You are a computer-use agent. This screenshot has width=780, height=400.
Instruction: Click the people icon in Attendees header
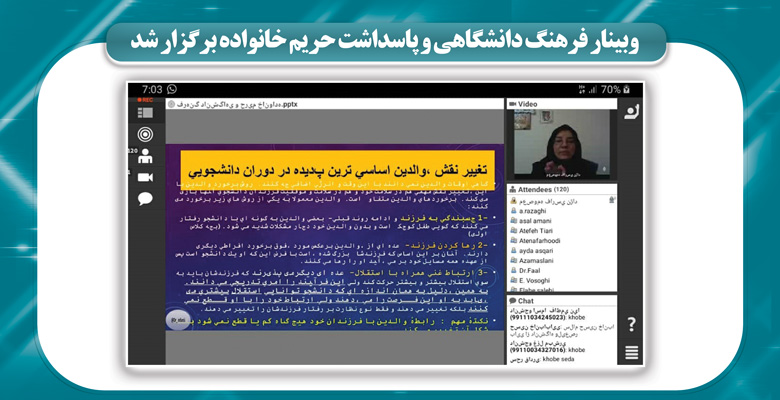[512, 190]
